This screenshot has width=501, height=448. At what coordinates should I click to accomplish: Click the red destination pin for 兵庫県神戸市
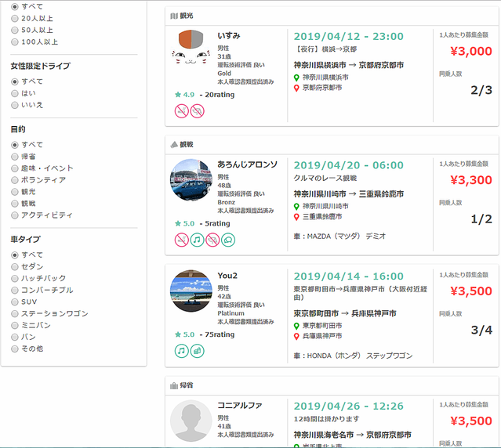point(297,336)
